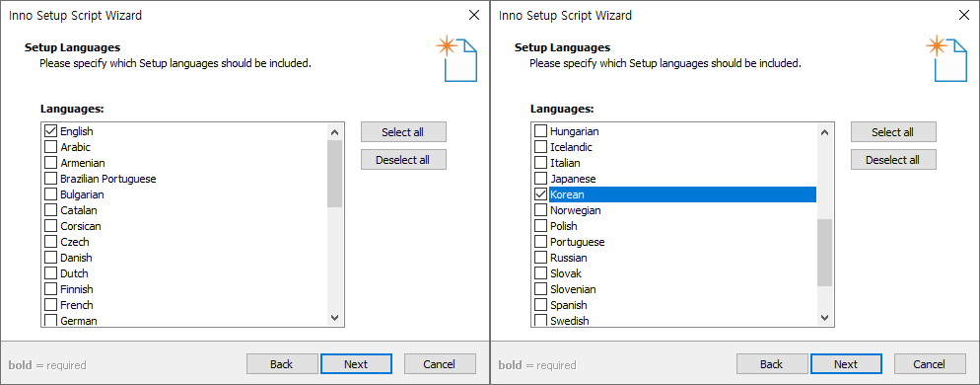980x385 pixels.
Task: Enable the Spanish checkbox
Action: pyautogui.click(x=540, y=305)
